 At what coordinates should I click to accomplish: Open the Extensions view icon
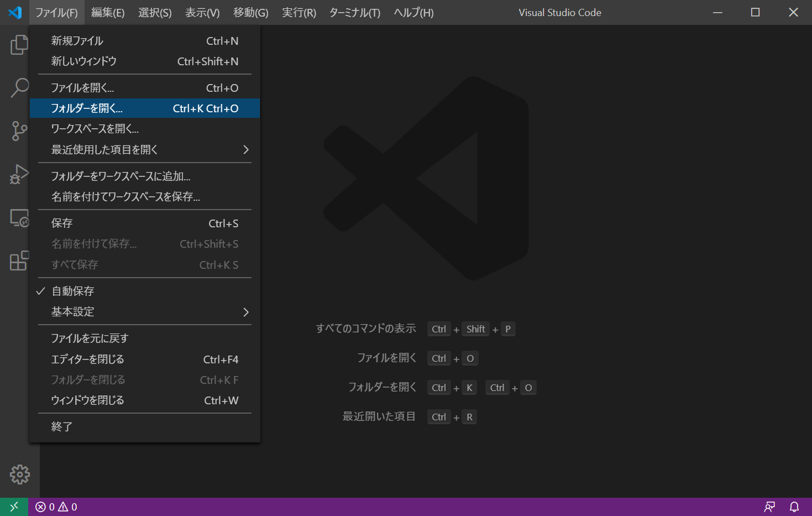[x=19, y=260]
